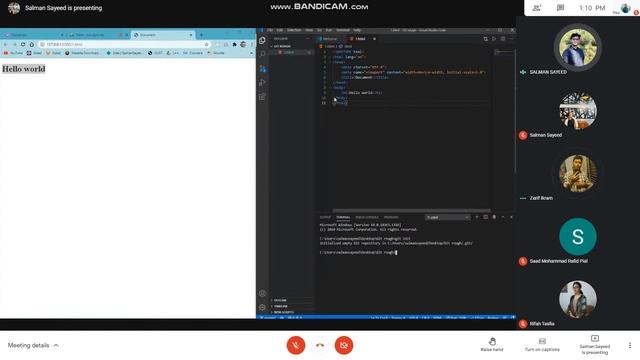Switch to the Welcome editor tab
This screenshot has height=360, width=640.
(x=330, y=39)
